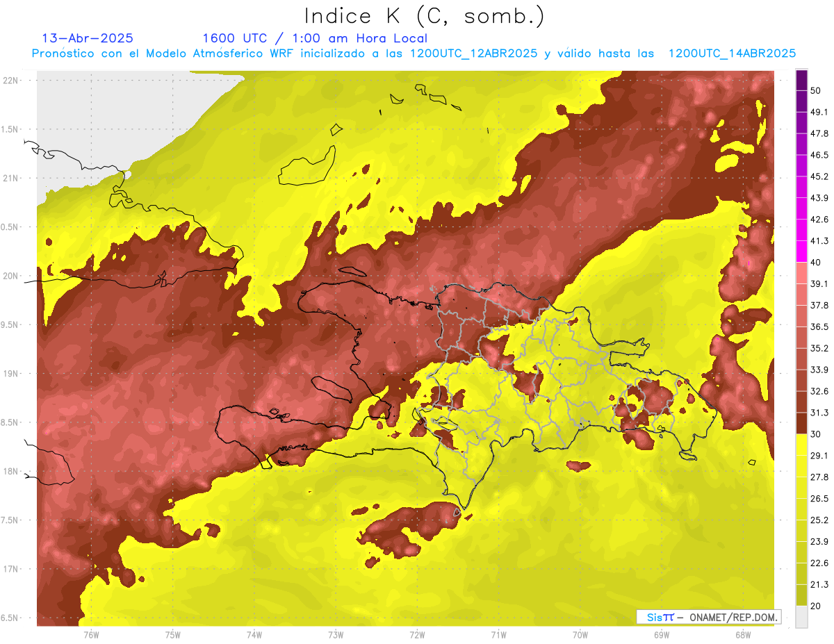Click the '35.2' value on the color scale
This screenshot has width=834, height=644.
tap(819, 348)
